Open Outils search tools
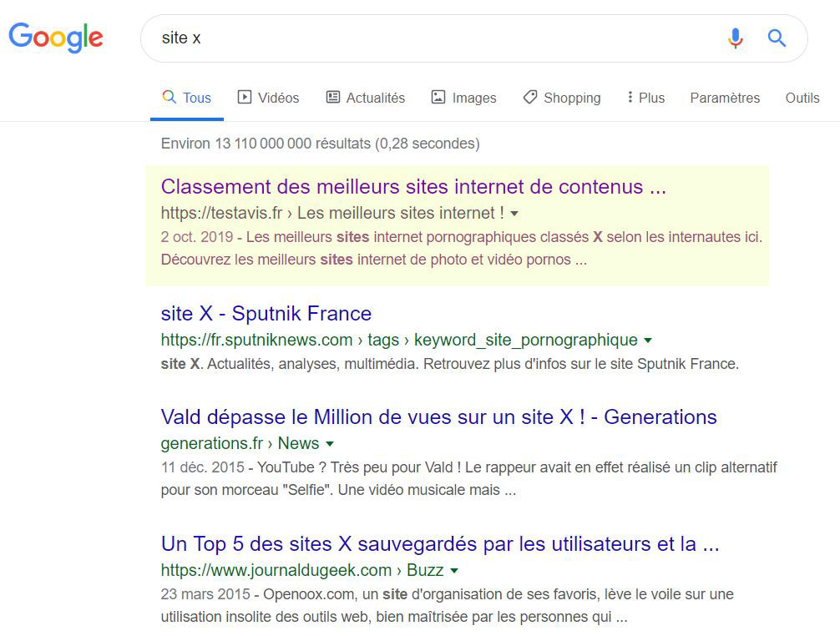Viewport: 840px width, 636px height. [x=802, y=98]
